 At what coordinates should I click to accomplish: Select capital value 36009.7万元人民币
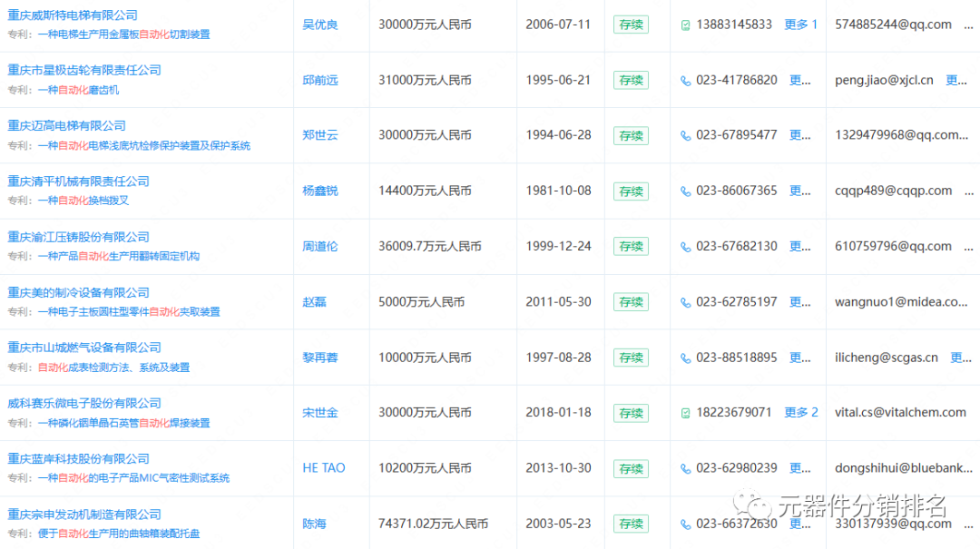[x=430, y=246]
